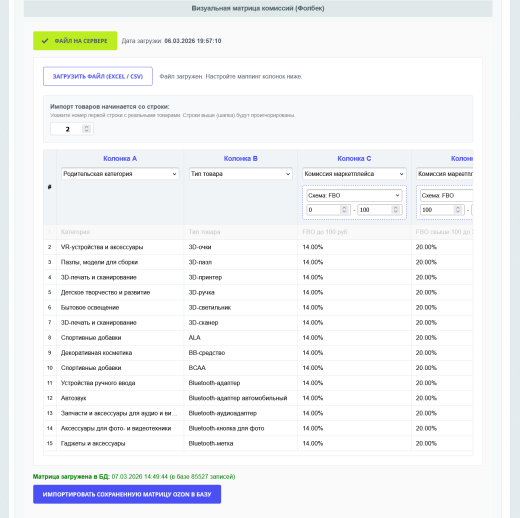This screenshot has width=520, height=518.
Task: Click the green 'Файл на сервере' button
Action: [x=75, y=41]
